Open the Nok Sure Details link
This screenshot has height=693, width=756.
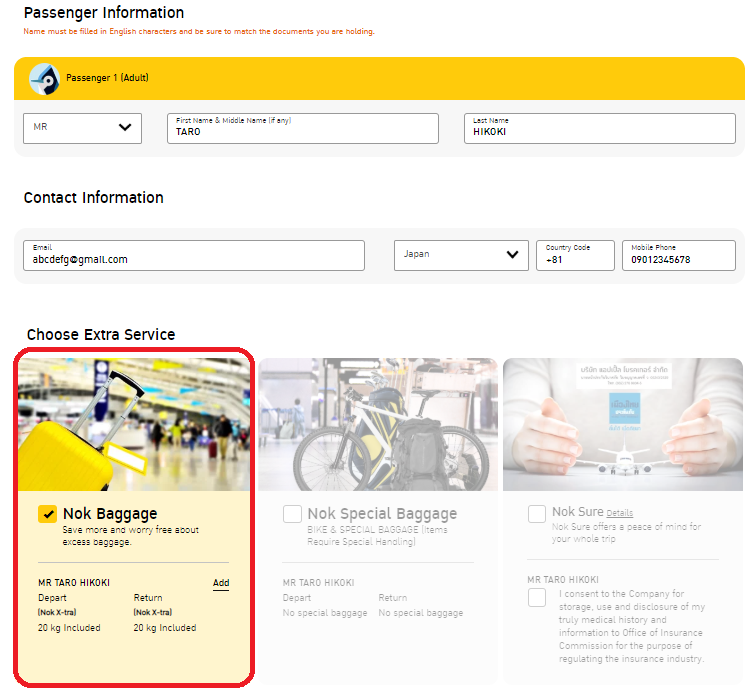620,513
